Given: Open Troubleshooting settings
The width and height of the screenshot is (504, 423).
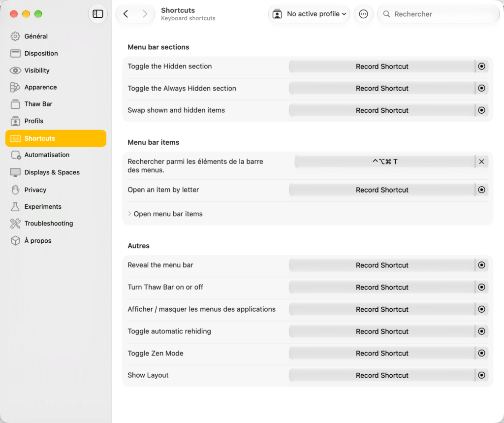Looking at the screenshot, I should (x=56, y=223).
